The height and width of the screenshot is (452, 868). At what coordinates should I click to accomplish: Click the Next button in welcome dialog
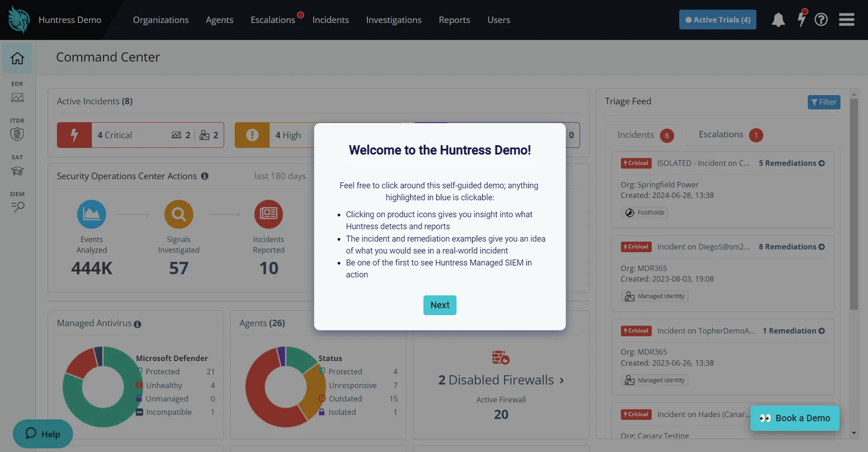pyautogui.click(x=440, y=305)
